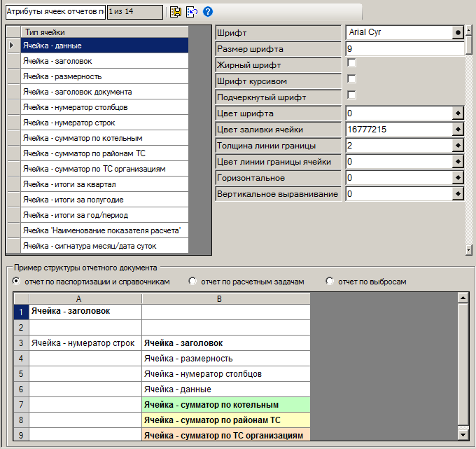Select 'отчет по расчетным задачам' radio button
Viewport: 476px width, 449px height.
[x=192, y=282]
